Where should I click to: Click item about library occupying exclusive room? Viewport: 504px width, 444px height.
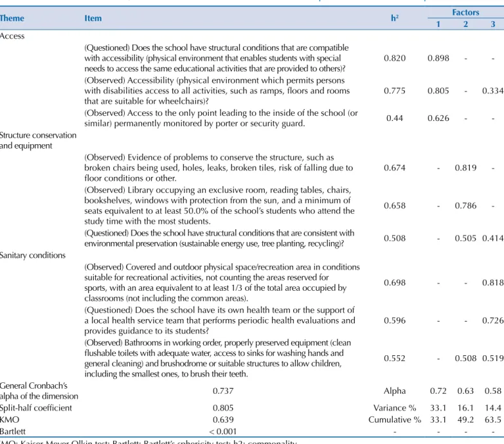click(x=220, y=206)
